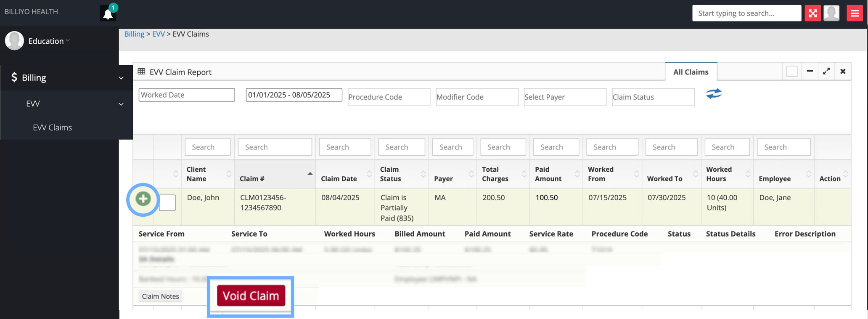Collapse the EVV sidebar submenu
Screen dimensions: 868x319
(x=121, y=104)
